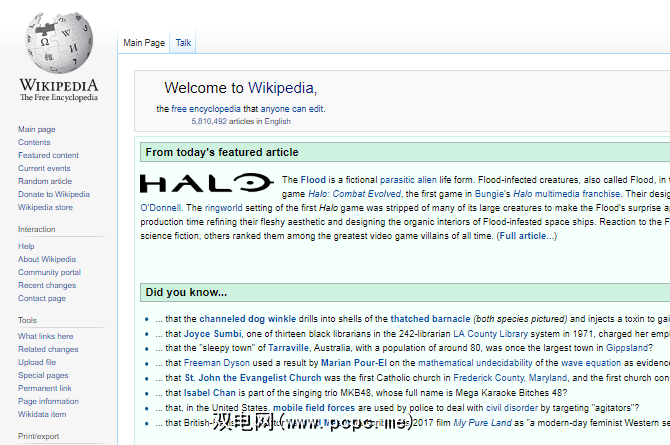Click the Wikipedia globe logo
This screenshot has height=445, width=670.
click(59, 43)
